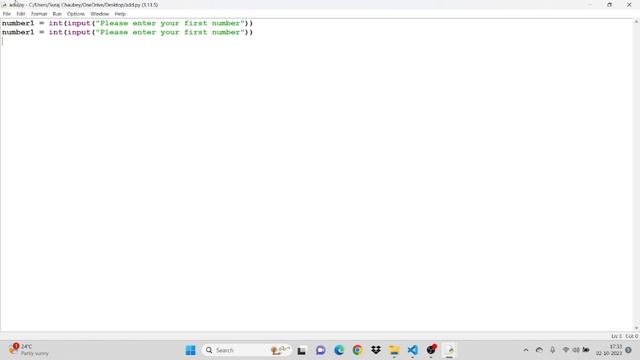Click the string text in first line
640x360 pixels.
click(x=170, y=23)
